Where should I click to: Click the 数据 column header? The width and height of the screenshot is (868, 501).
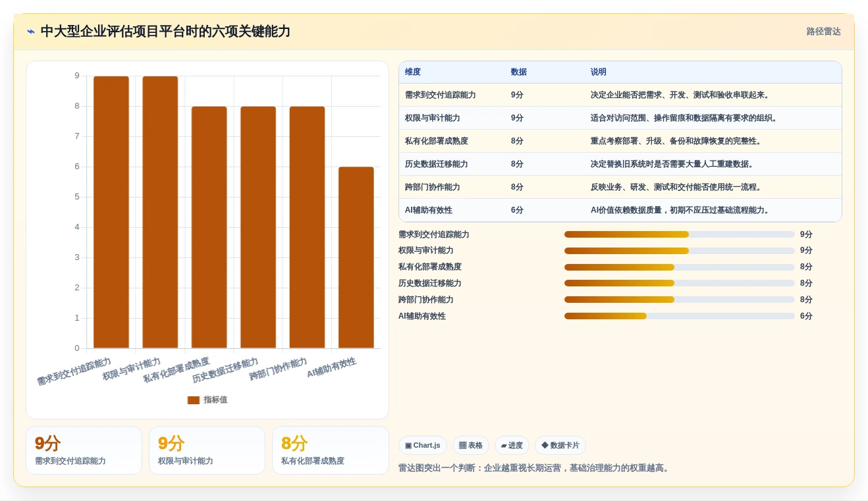[x=519, y=72]
